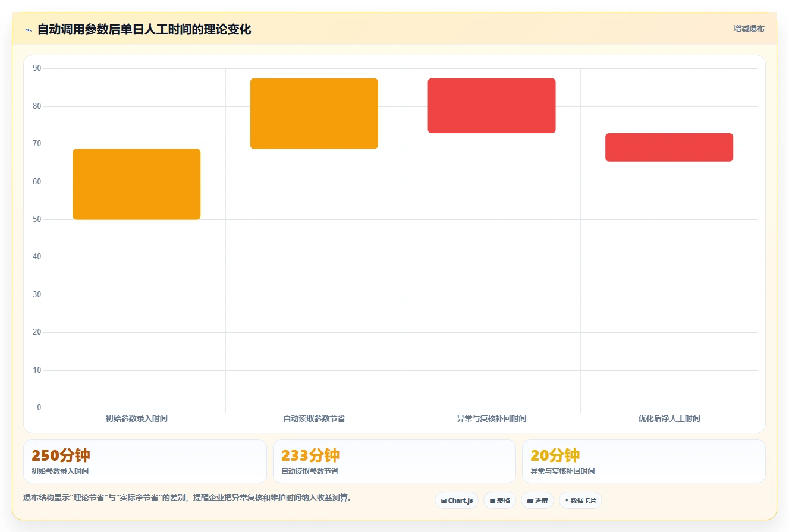Click the chart title 自动调用参数后单日人工时间的理论变化
This screenshot has height=532, width=789.
point(144,29)
